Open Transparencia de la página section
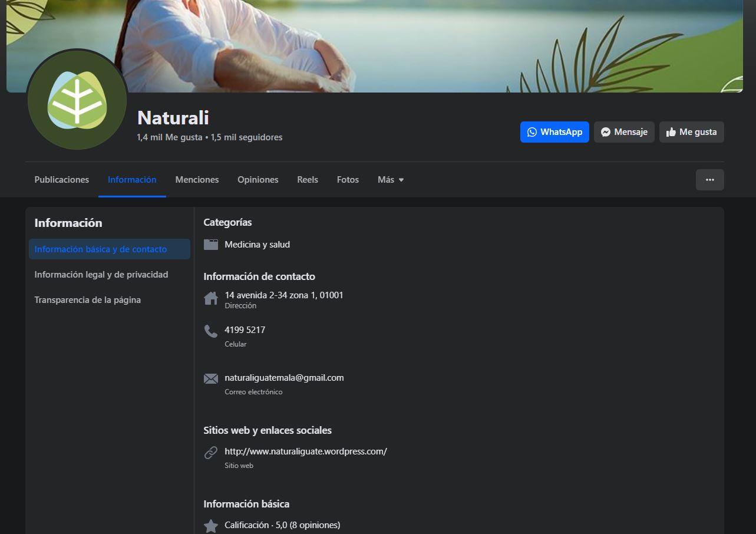 click(88, 300)
